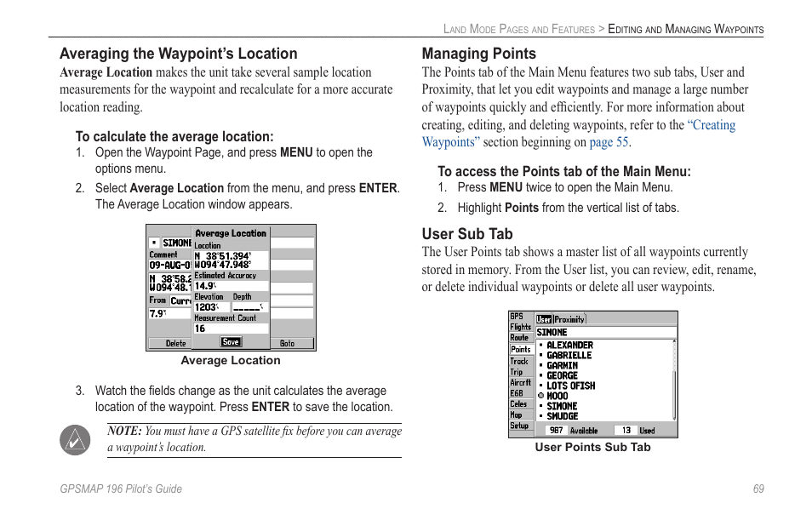Select MOOO waypoint in user list

coord(558,396)
